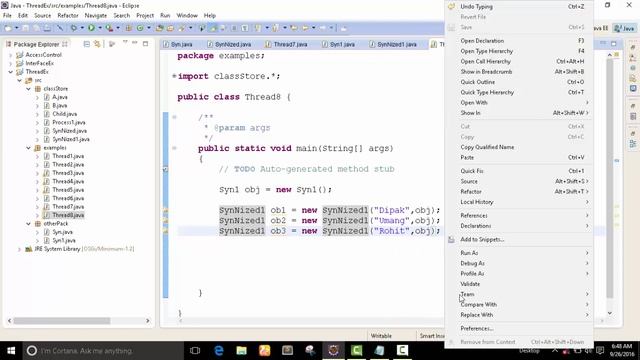Click the Eclipse icon in the taskbar
The width and height of the screenshot is (640, 360).
333,350
